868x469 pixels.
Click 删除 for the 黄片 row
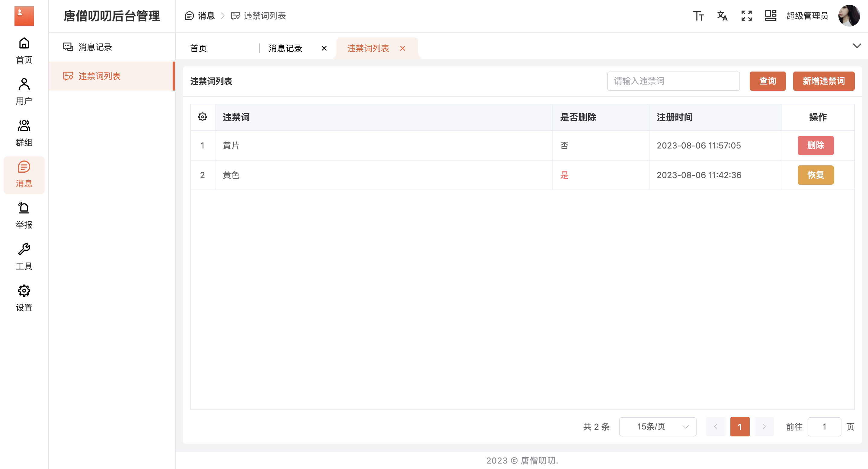point(815,145)
